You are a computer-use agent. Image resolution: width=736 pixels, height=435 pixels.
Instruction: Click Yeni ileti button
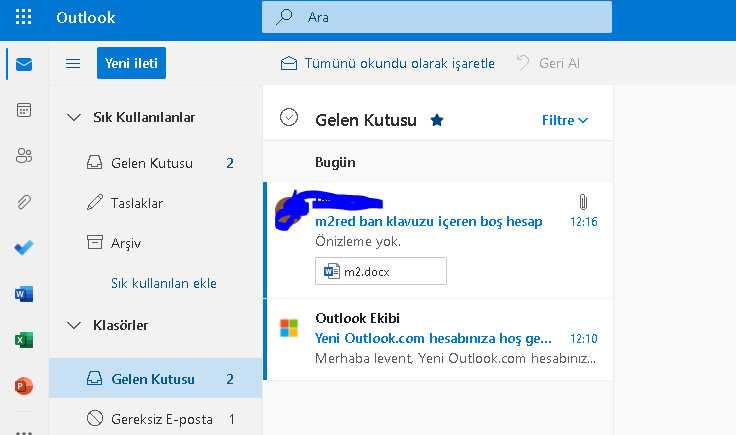point(131,63)
